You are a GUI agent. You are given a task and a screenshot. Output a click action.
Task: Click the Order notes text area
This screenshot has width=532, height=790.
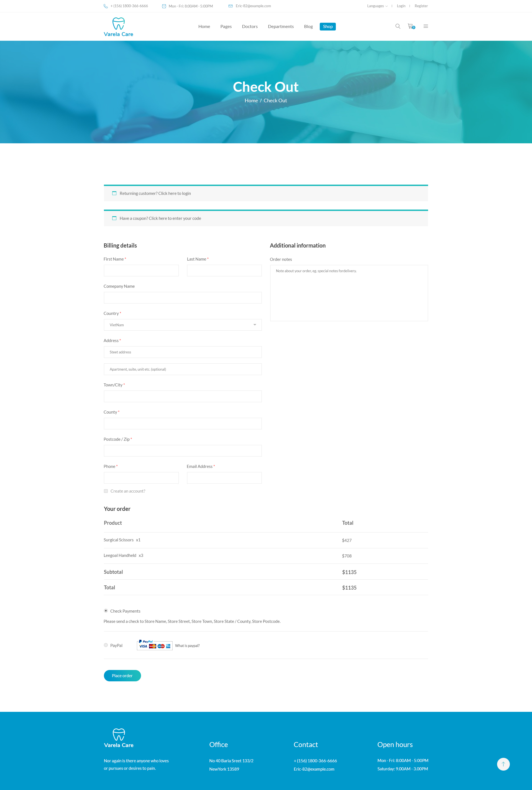pos(349,293)
